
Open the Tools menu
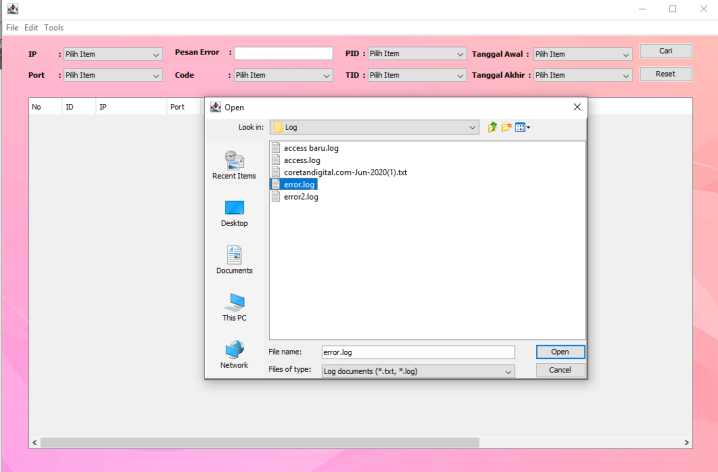[53, 27]
